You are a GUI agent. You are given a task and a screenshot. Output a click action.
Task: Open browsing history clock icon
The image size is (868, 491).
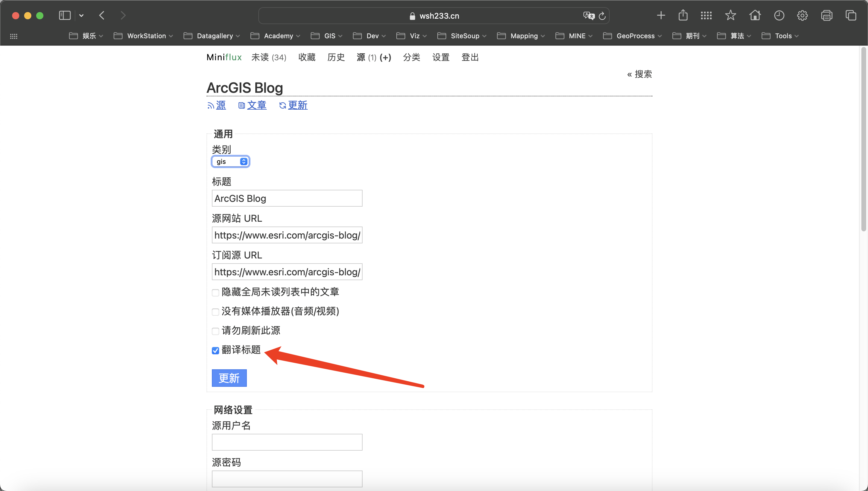coord(779,15)
